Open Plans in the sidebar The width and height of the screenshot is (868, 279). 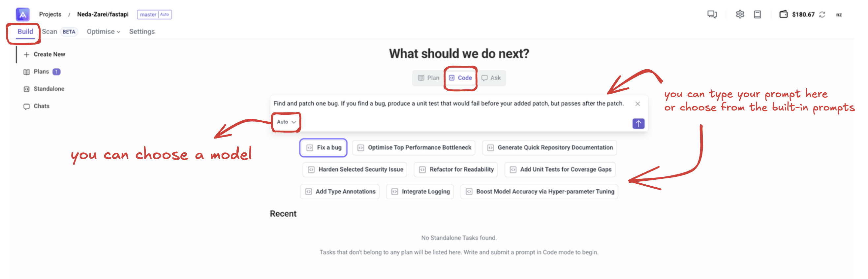point(42,72)
